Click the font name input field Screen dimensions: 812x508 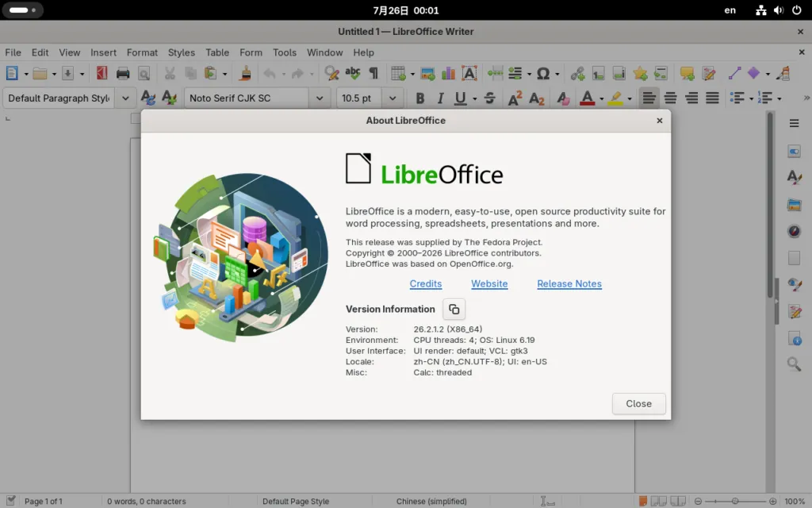tap(247, 98)
